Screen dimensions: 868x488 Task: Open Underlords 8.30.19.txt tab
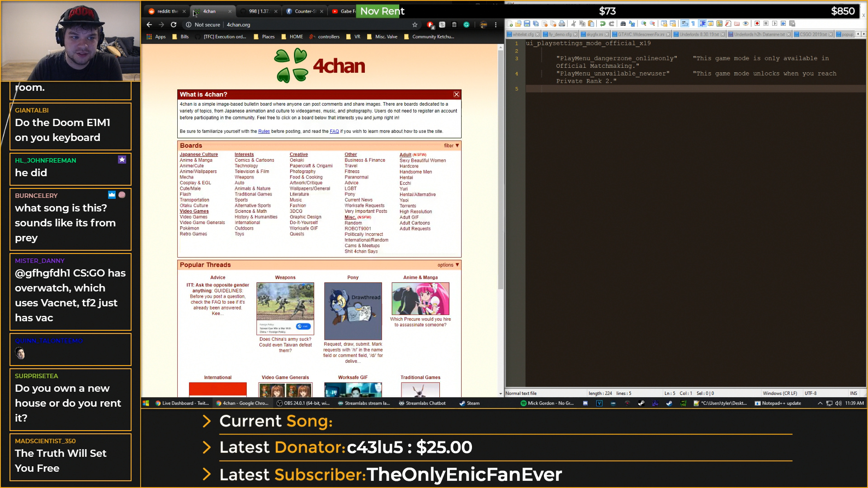[699, 35]
